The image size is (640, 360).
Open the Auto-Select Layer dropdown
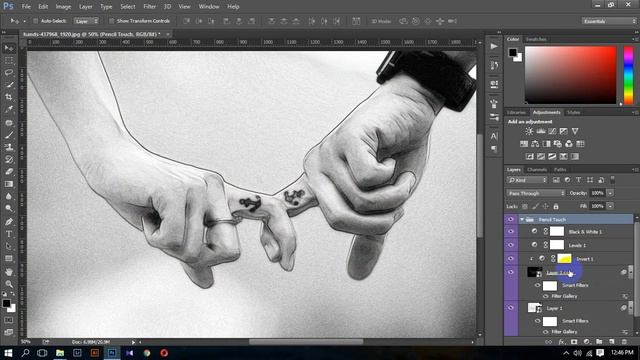pos(86,21)
